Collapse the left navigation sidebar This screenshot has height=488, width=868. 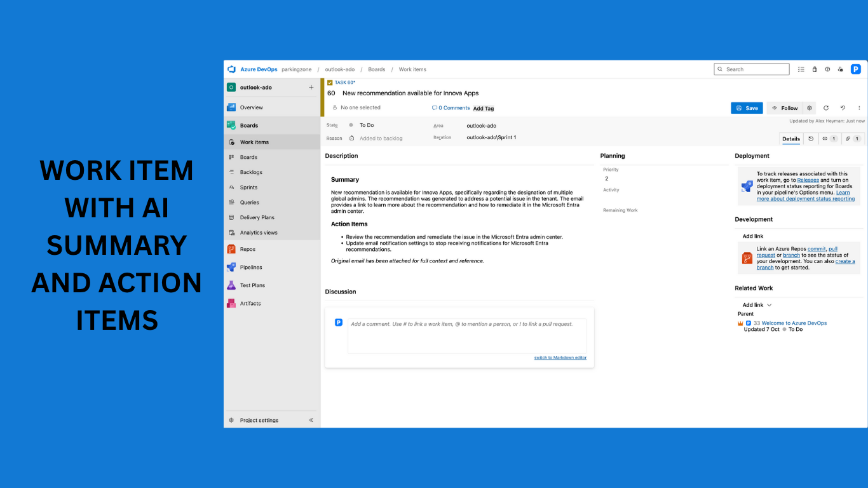point(311,420)
